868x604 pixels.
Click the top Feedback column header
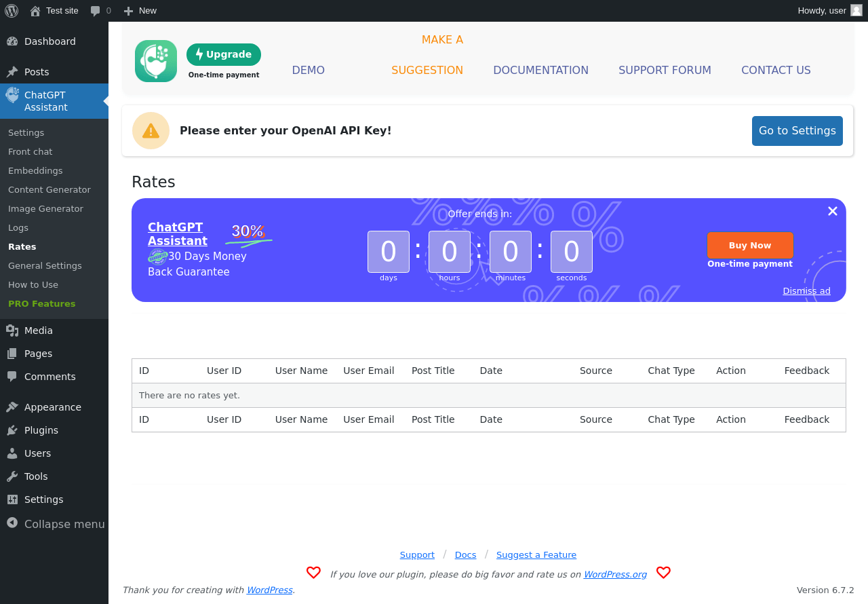(x=807, y=371)
